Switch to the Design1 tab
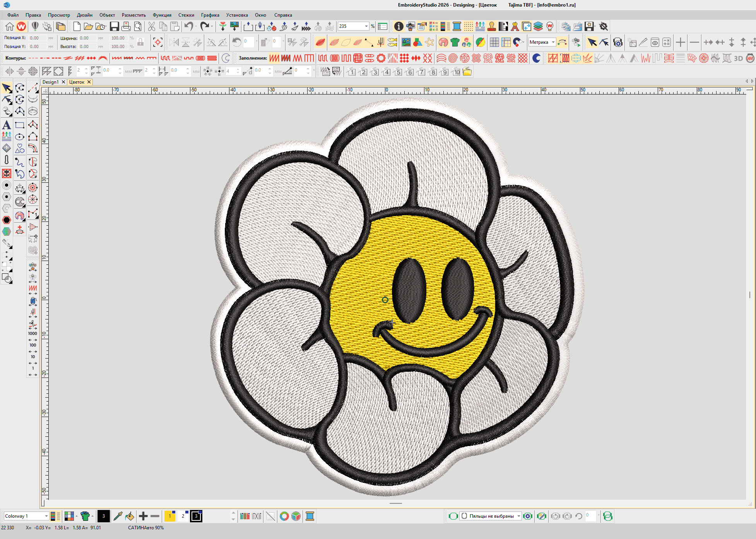 tap(50, 82)
